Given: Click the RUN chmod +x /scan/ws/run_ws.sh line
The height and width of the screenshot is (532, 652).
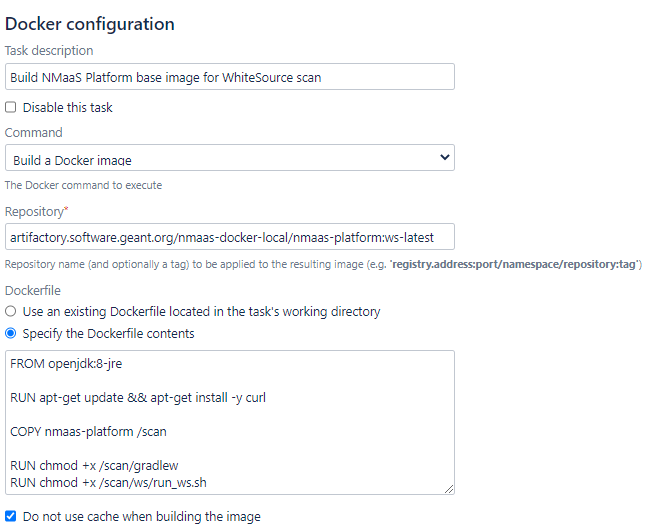Looking at the screenshot, I should tap(108, 483).
